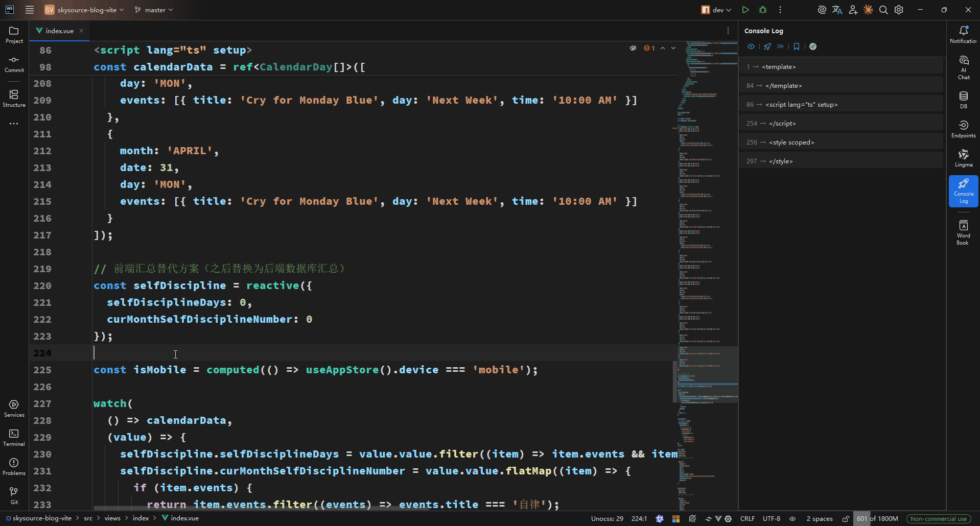
Task: Toggle the eye icon in Console Log toolbar
Action: tap(751, 46)
